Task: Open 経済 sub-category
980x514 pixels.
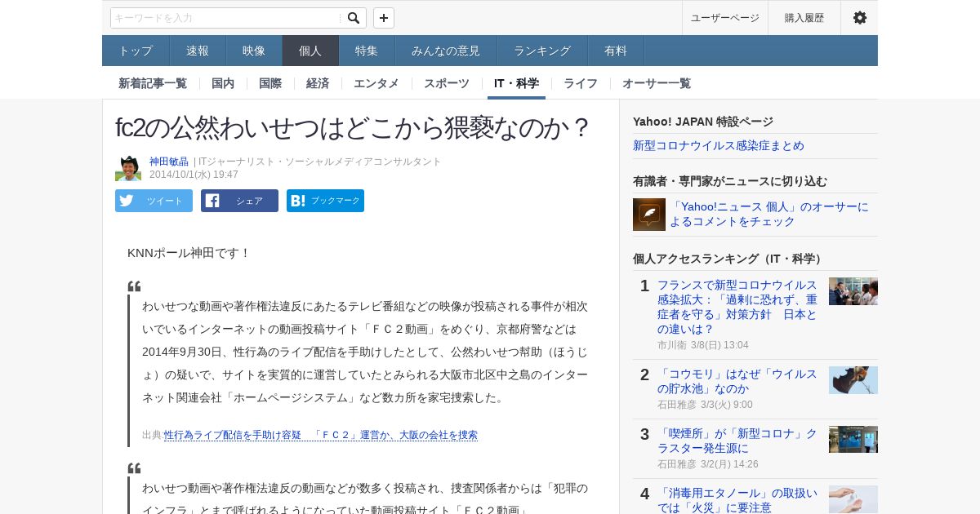Action: (x=318, y=83)
